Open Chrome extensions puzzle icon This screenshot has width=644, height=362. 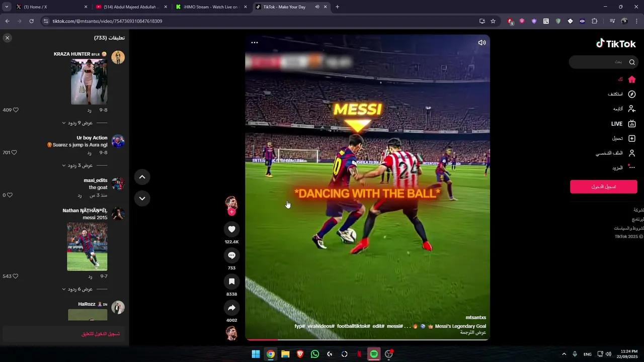click(594, 21)
